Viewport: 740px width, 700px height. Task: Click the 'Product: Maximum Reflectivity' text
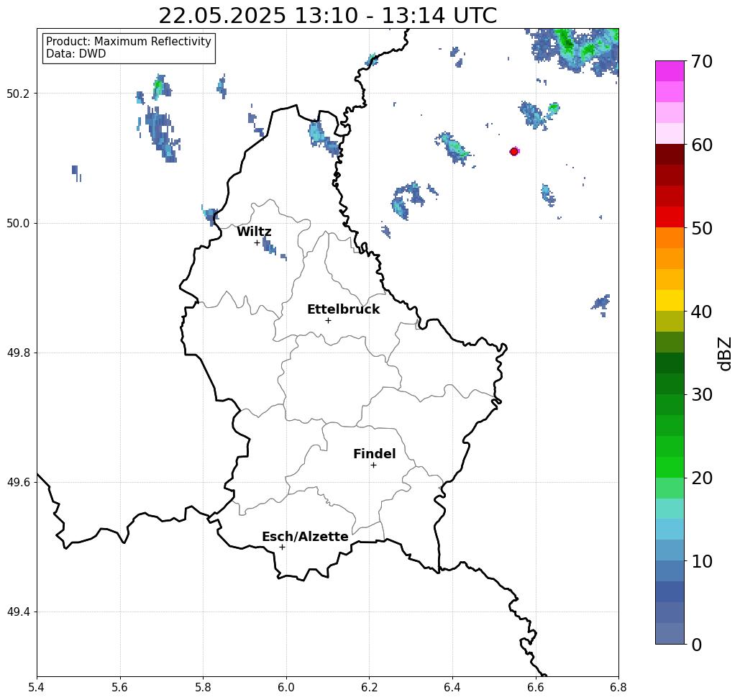point(128,42)
